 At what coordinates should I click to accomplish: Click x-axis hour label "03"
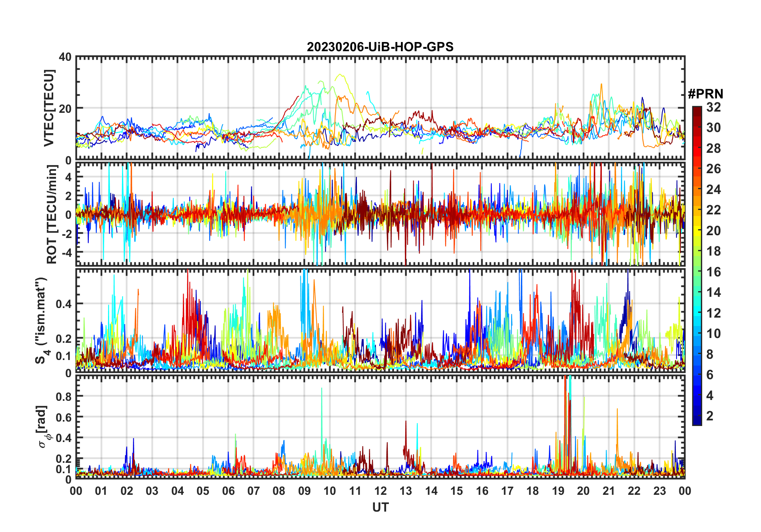(152, 491)
